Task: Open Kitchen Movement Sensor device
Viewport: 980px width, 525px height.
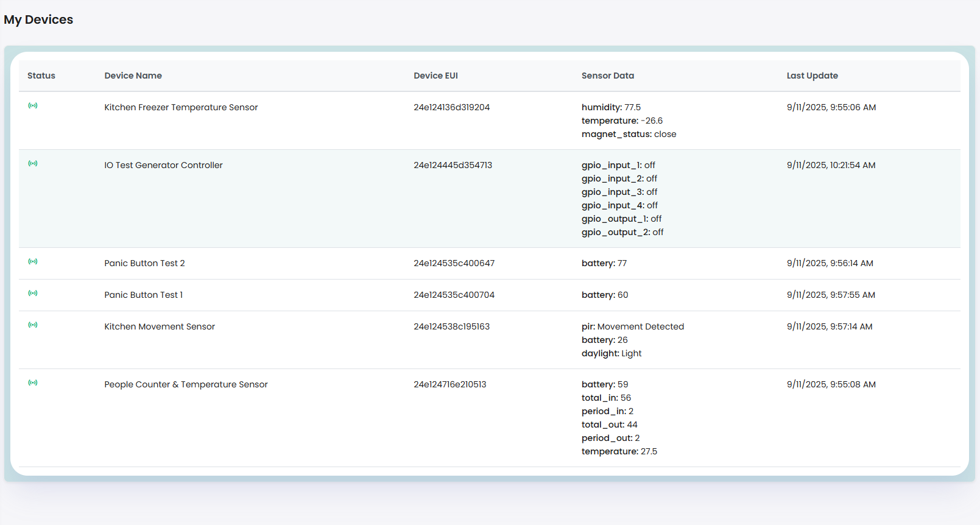Action: pos(160,326)
